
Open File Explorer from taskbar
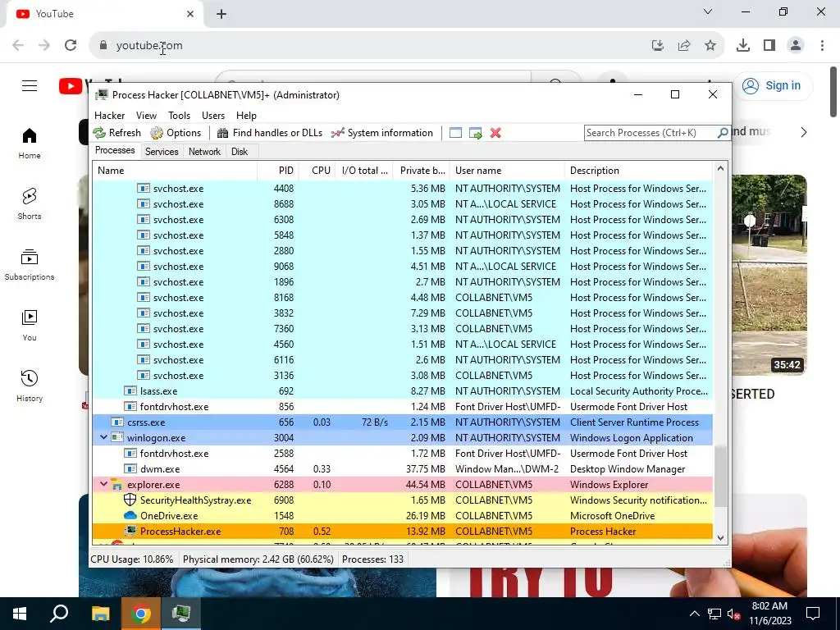click(100, 614)
